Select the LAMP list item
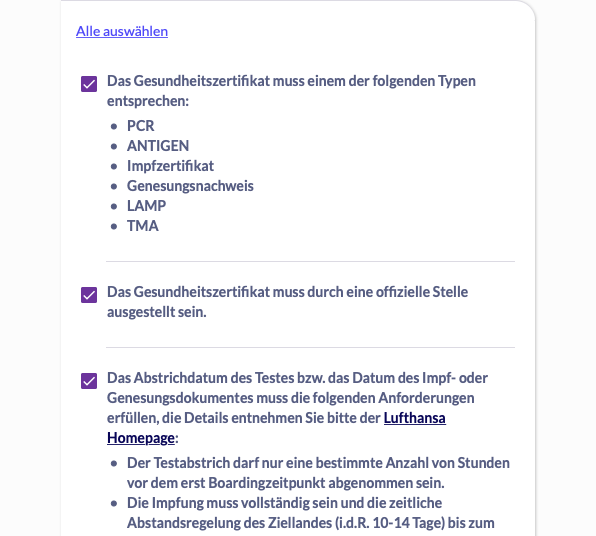 146,206
